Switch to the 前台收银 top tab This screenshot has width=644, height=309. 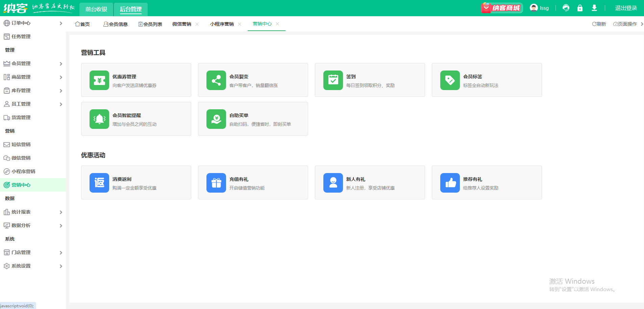(96, 9)
